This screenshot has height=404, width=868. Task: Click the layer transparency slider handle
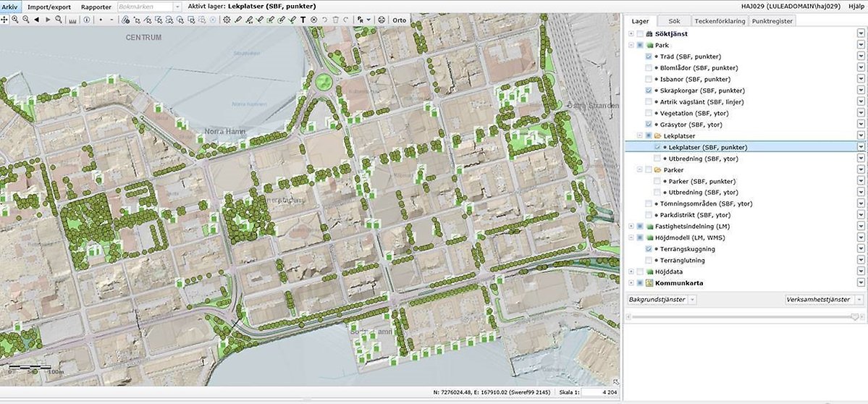855,316
